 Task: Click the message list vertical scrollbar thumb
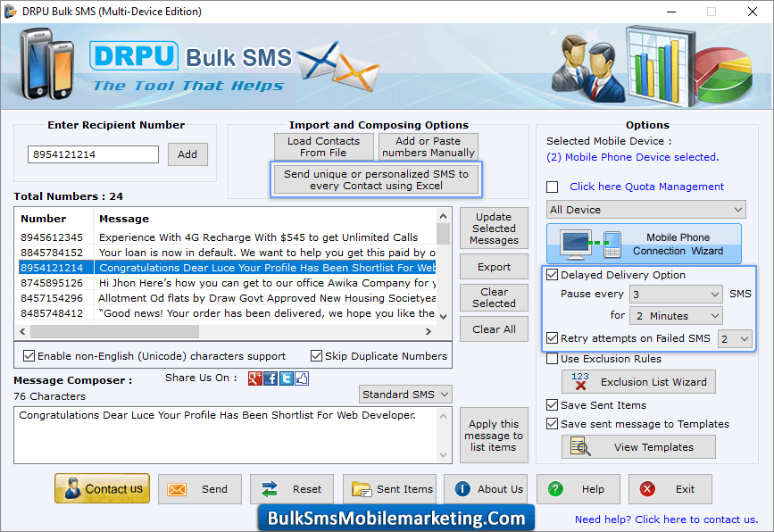pos(444,234)
